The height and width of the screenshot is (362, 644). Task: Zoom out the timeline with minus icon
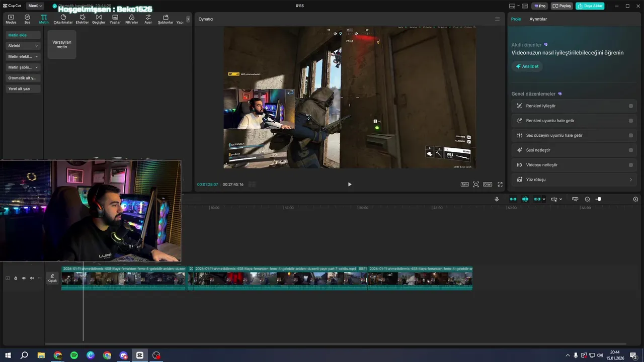tap(587, 199)
